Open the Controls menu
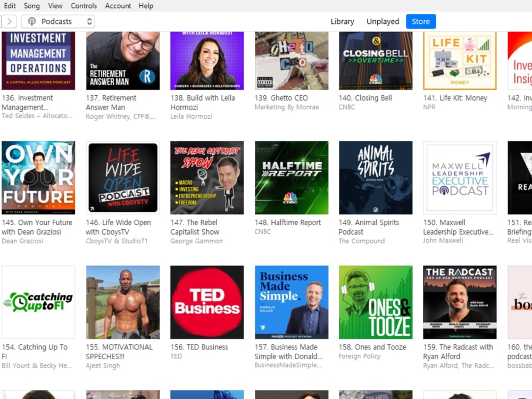The width and height of the screenshot is (532, 399). tap(84, 6)
